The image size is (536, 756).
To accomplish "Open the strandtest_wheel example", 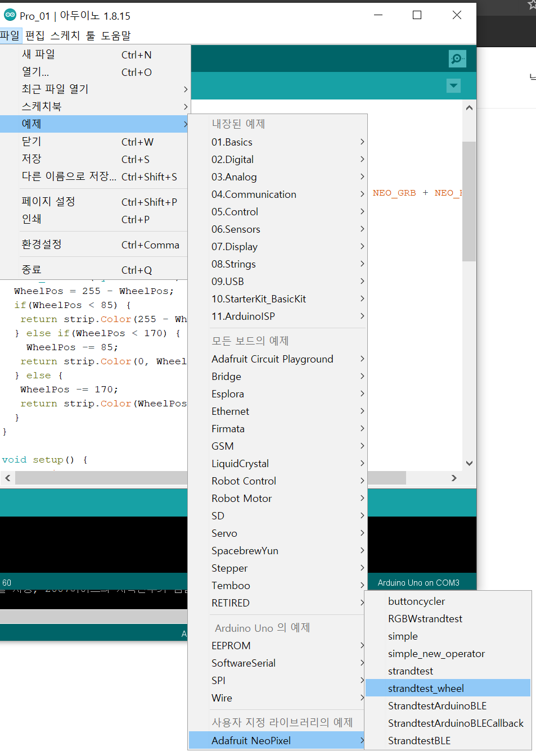I will 448,689.
